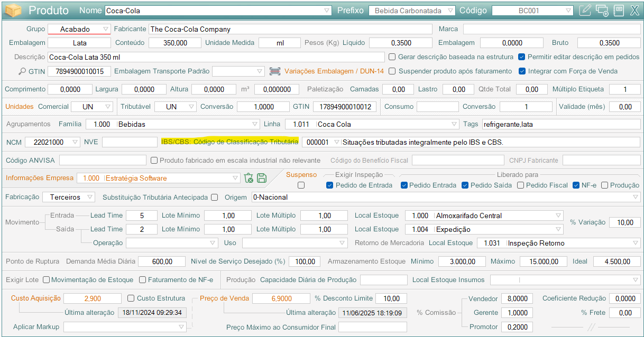
Task: Enable Exigir Lote Movimentação de Estoque
Action: coord(46,280)
